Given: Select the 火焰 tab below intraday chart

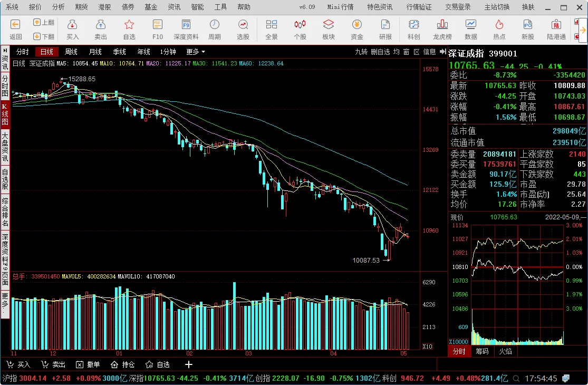Looking at the screenshot, I should pos(505,351).
